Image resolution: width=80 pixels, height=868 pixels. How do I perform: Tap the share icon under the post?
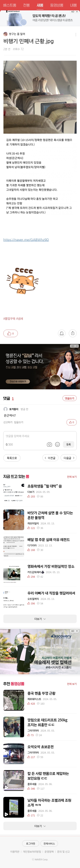point(73,333)
